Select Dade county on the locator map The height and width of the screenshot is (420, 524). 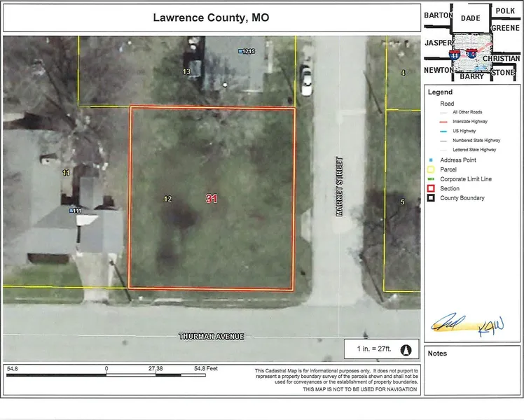(470, 18)
